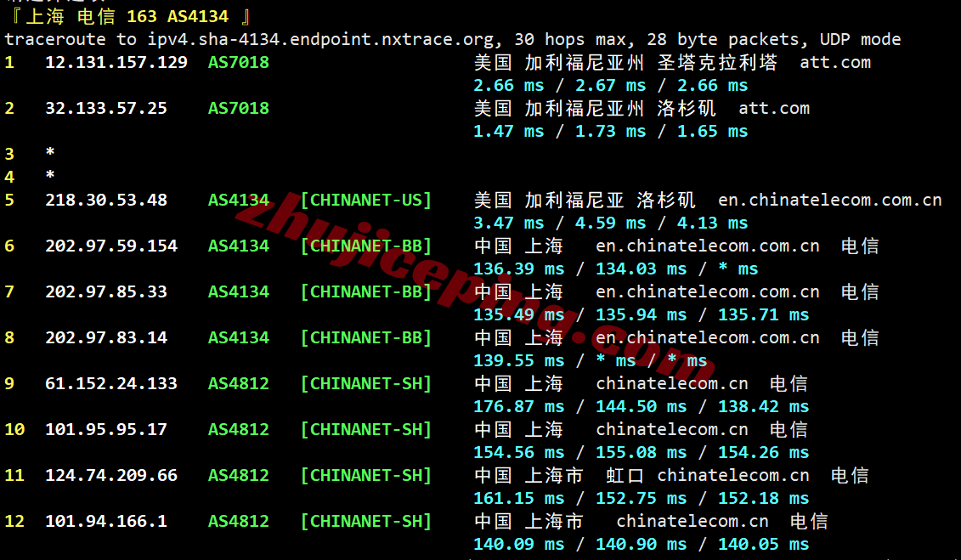Select latency '135.49 ms / 135.94 ms / 135.71 ms'
The image size is (961, 560).
[641, 315]
